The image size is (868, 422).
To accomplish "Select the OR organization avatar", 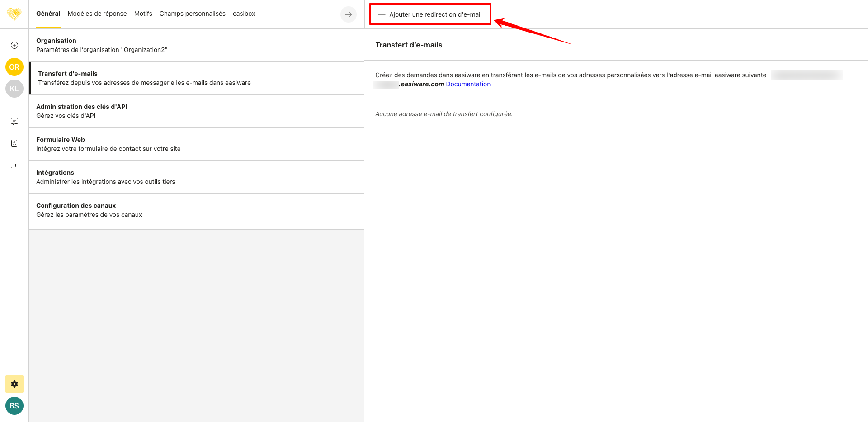I will tap(14, 67).
